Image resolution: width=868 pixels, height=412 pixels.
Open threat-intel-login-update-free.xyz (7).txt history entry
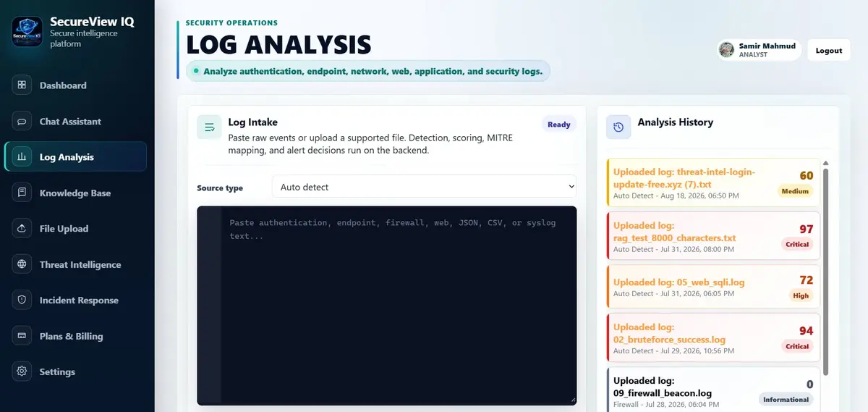[714, 182]
